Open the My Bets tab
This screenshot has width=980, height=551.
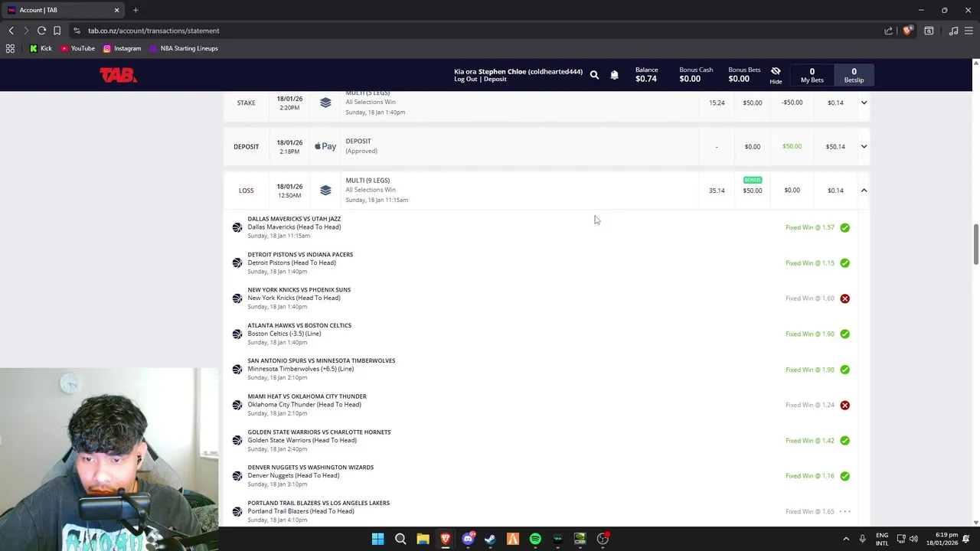click(x=812, y=75)
